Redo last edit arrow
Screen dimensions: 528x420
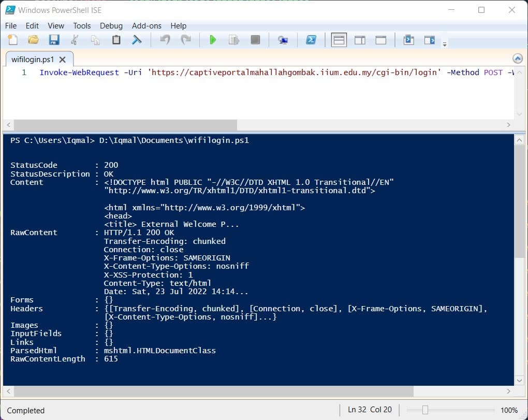click(185, 40)
